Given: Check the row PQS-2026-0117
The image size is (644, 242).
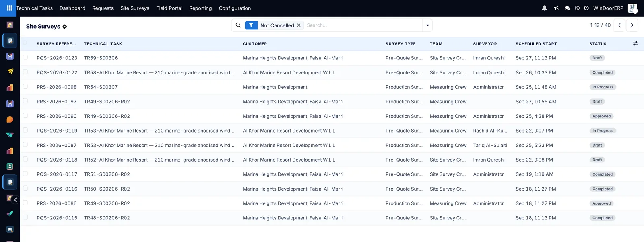Looking at the screenshot, I should click(x=25, y=174).
